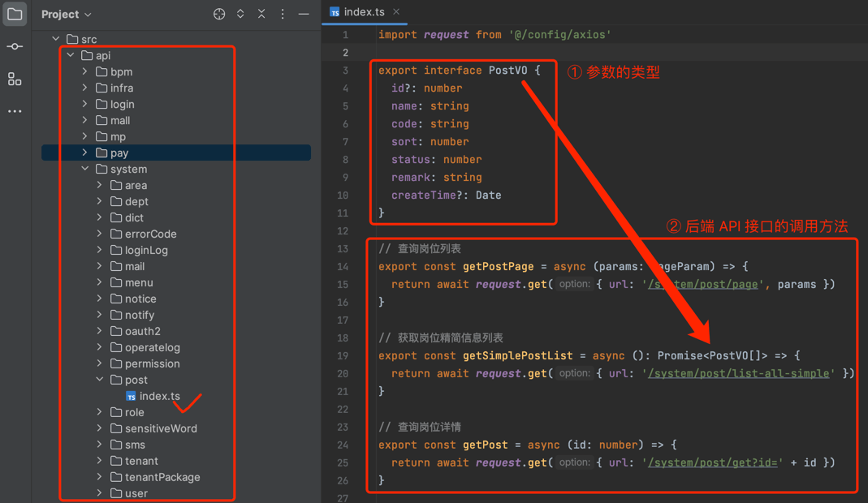The image size is (868, 503).
Task: Hide the Project panel with minimize icon
Action: tap(304, 14)
